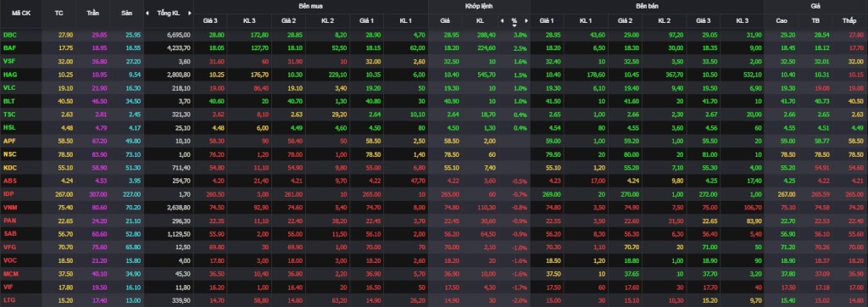Click the sort triangle under % header
Viewport: 868px width, 307px height.
pyautogui.click(x=515, y=25)
